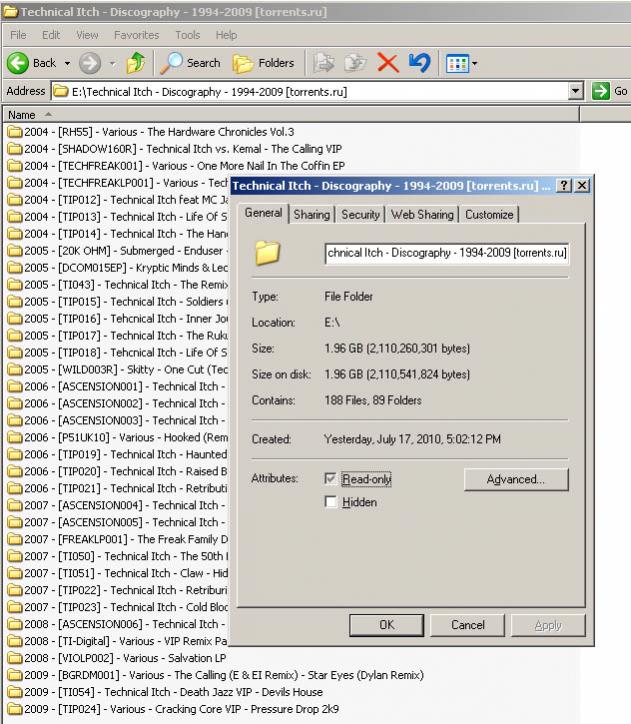Click the Back navigation button
The image size is (631, 724).
[x=32, y=63]
